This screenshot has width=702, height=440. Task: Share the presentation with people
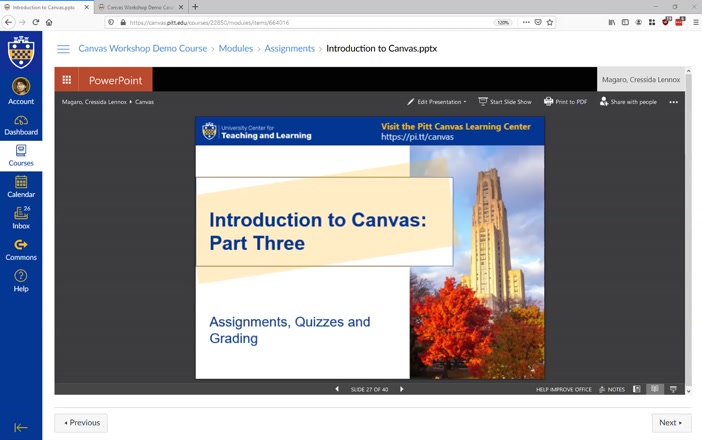point(629,102)
